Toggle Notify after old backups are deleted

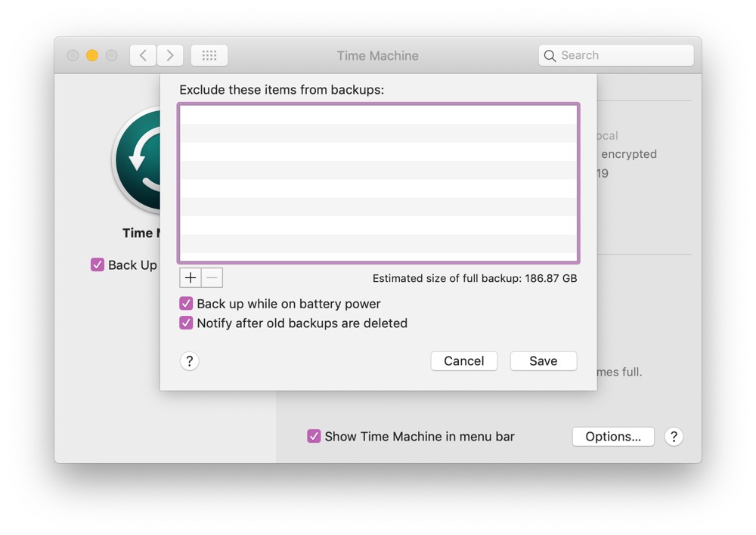[186, 323]
